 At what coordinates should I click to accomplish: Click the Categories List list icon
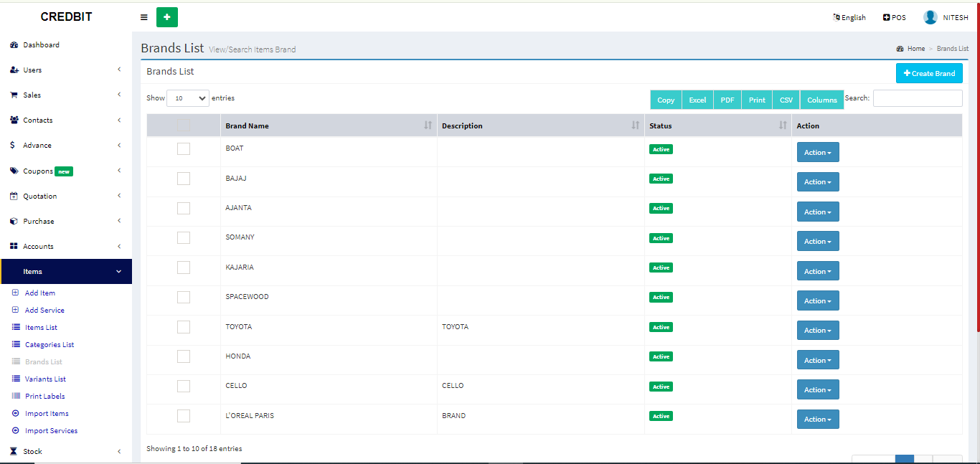(x=17, y=344)
